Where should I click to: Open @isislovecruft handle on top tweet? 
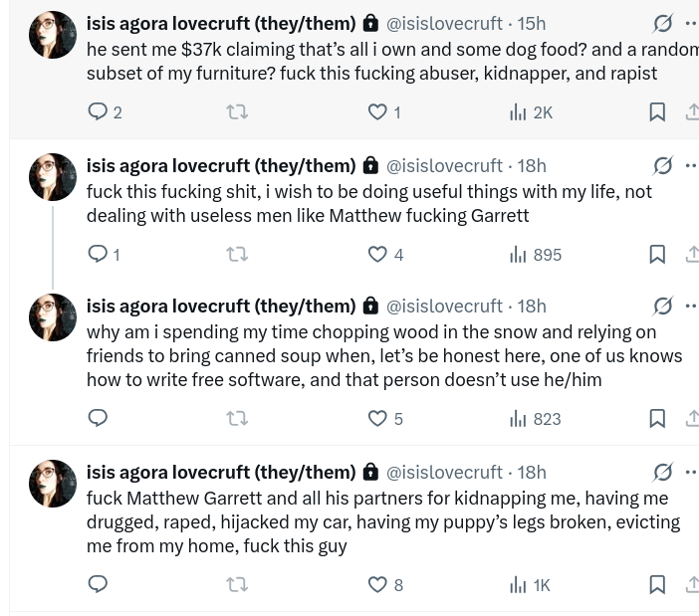(444, 24)
